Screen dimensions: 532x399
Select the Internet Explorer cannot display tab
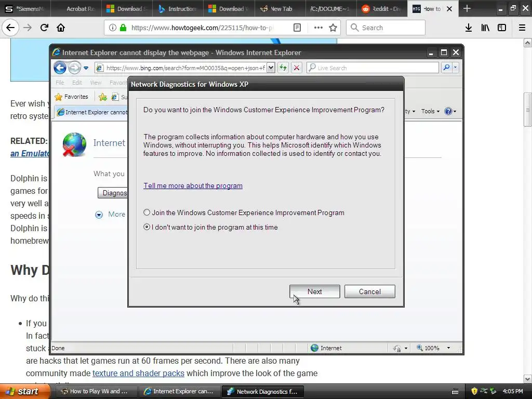92,112
